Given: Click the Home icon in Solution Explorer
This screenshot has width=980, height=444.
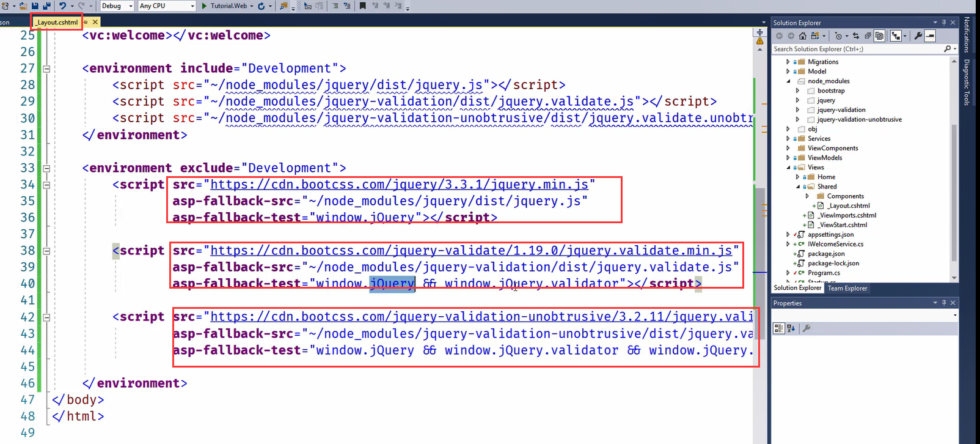Looking at the screenshot, I should 803,36.
